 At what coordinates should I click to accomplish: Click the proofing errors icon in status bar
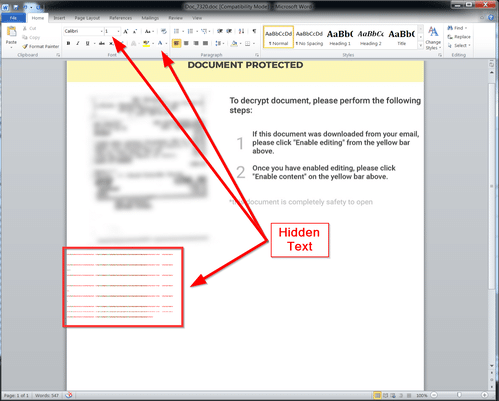[x=69, y=395]
